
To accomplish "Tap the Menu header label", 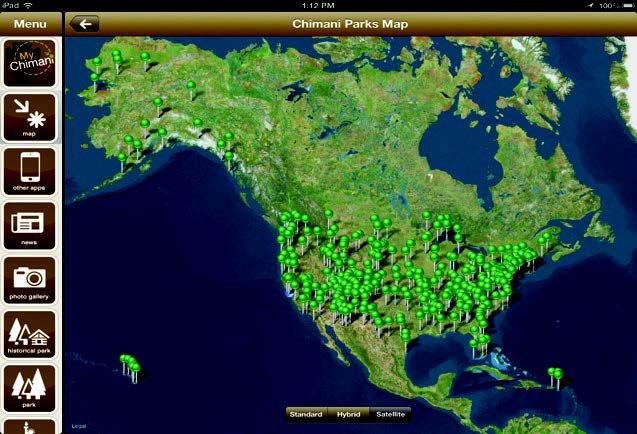I will point(30,23).
